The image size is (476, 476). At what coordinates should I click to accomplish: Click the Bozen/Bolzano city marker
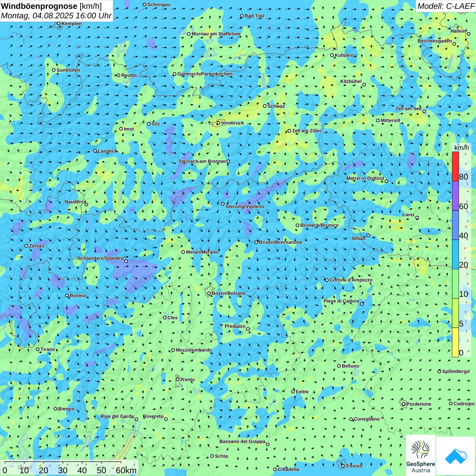pyautogui.click(x=209, y=293)
